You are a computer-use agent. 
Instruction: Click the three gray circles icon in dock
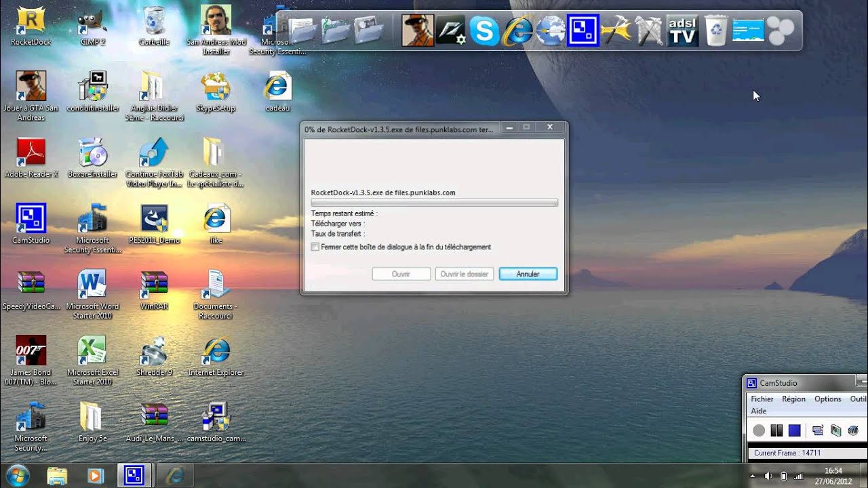tap(781, 31)
